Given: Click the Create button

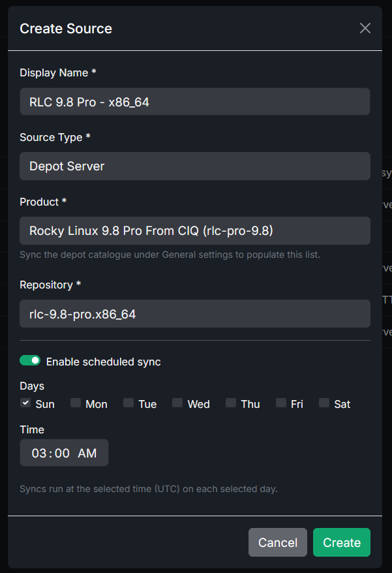Looking at the screenshot, I should [342, 542].
